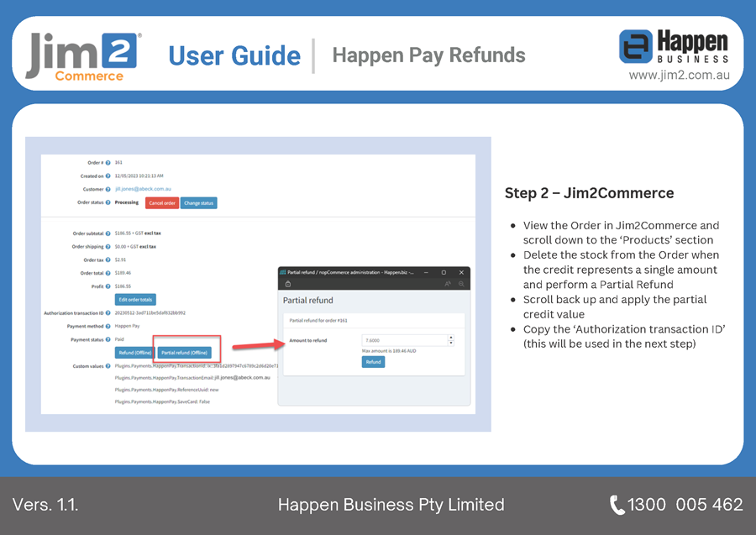756x535 pixels.
Task: Click the 'Vers. 1.1.' footer text
Action: [45, 505]
